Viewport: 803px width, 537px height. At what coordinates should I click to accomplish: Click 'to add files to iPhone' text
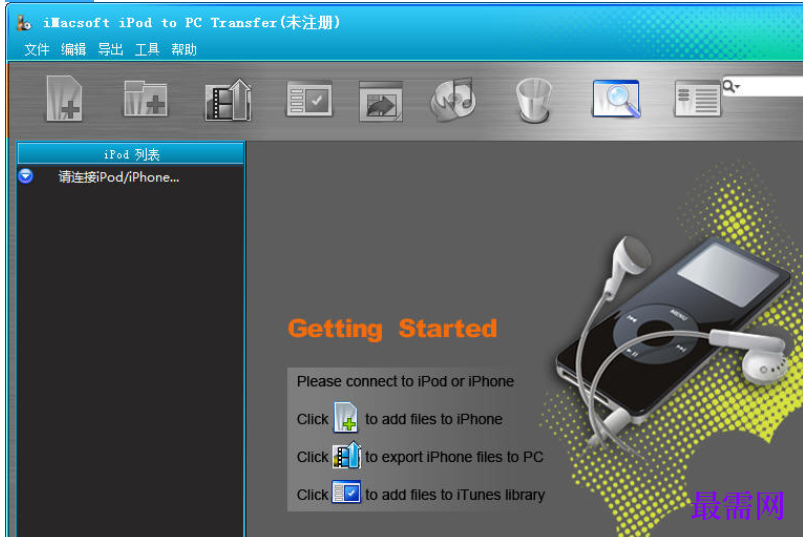tap(434, 419)
